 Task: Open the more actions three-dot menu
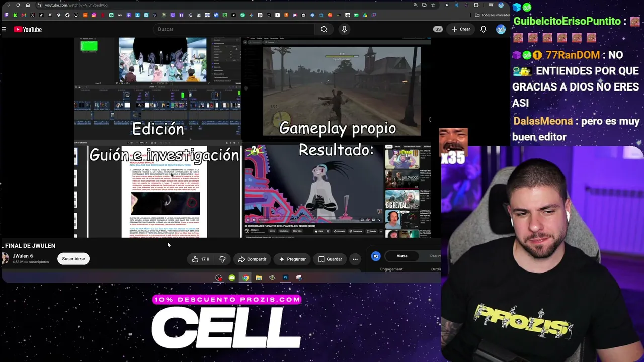point(355,259)
